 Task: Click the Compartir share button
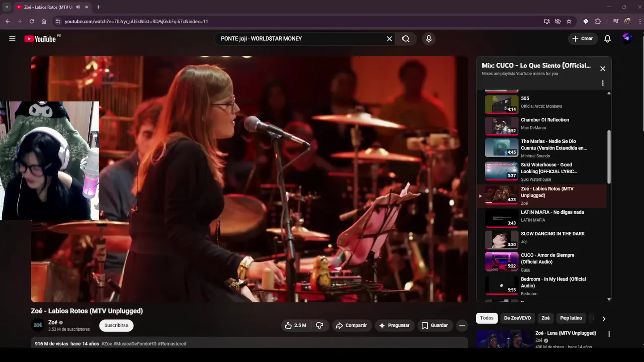[x=351, y=325]
